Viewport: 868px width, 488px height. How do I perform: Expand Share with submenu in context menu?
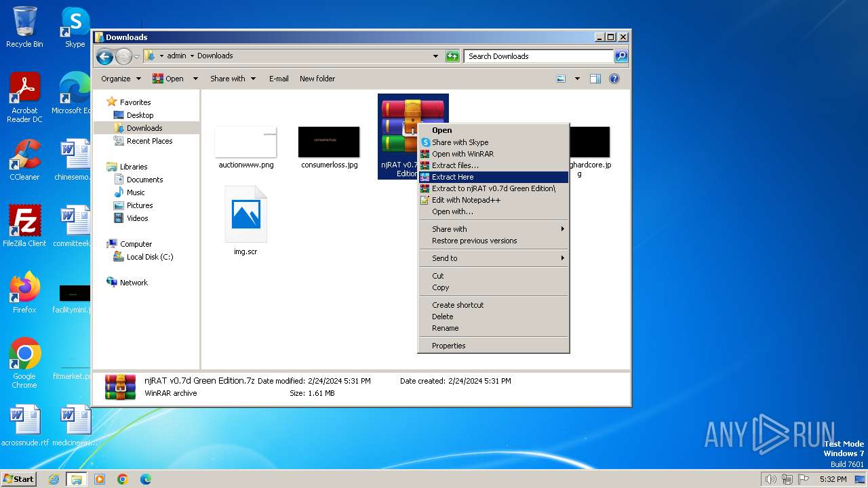(x=494, y=229)
